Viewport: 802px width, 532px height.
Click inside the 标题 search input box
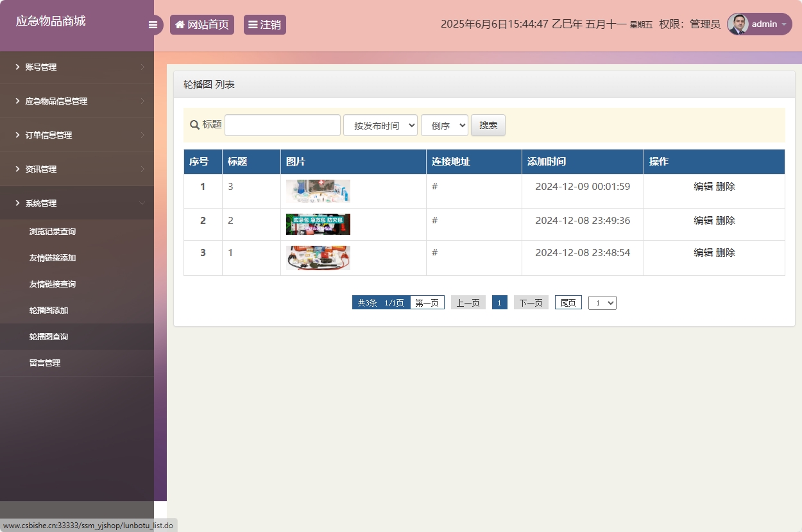point(282,124)
